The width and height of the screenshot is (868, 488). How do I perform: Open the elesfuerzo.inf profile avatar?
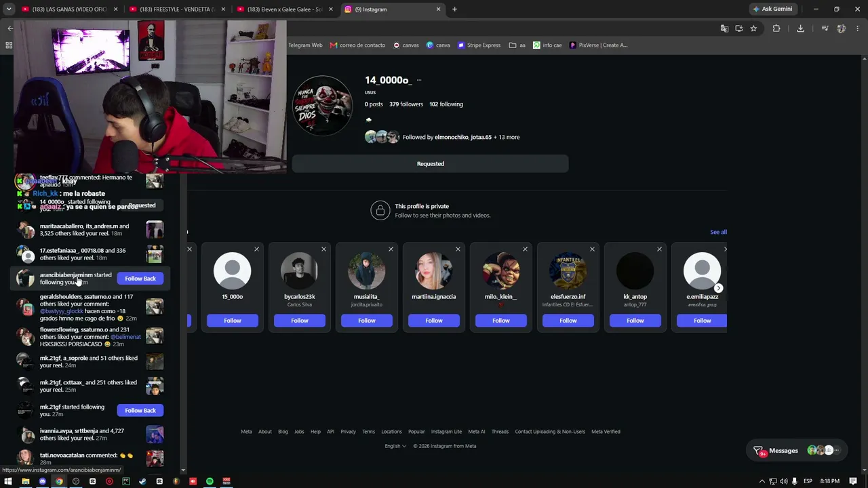pyautogui.click(x=568, y=271)
